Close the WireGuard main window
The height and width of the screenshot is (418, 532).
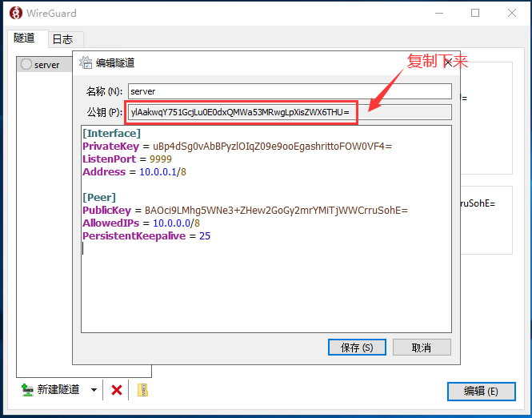(512, 14)
